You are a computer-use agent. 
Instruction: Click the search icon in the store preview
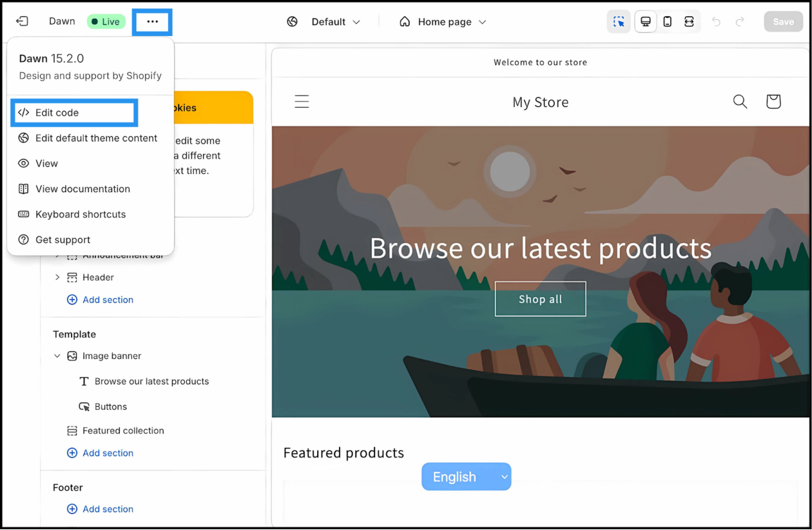point(740,101)
